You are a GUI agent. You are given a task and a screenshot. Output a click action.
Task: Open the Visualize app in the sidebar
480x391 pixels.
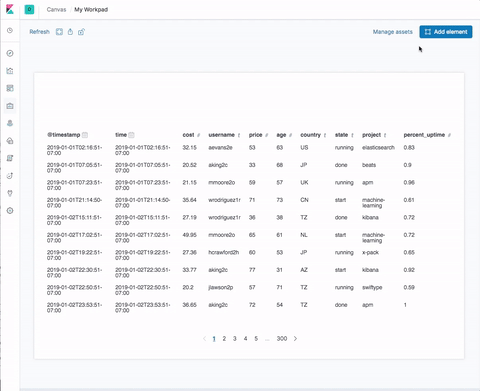(10, 71)
